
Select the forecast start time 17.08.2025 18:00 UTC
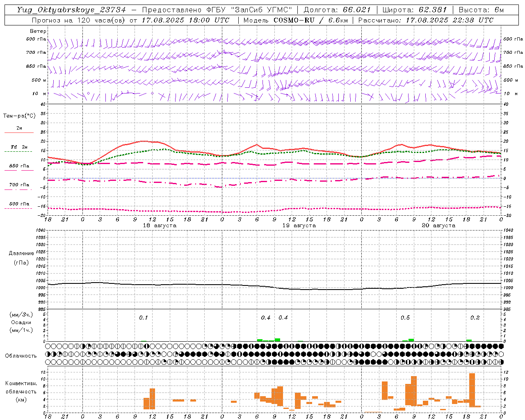click(x=185, y=20)
